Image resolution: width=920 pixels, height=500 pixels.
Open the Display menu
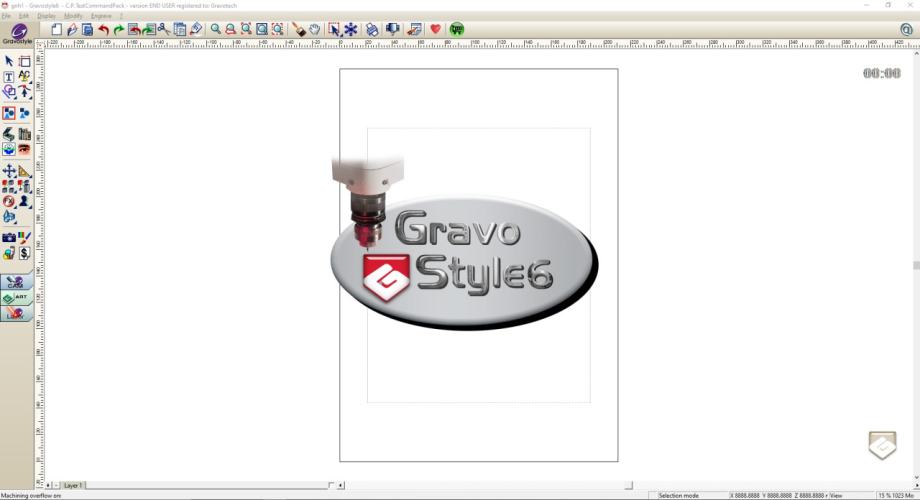pos(46,16)
